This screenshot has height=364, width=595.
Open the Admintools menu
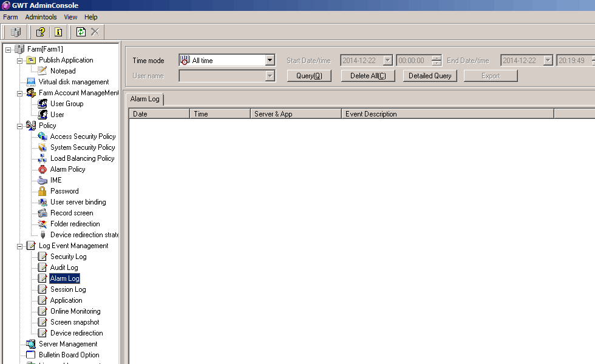(41, 17)
